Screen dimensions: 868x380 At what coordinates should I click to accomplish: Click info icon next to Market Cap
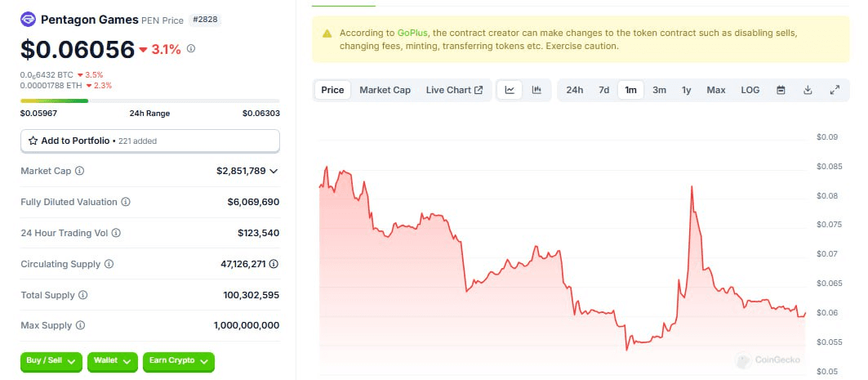pos(79,171)
